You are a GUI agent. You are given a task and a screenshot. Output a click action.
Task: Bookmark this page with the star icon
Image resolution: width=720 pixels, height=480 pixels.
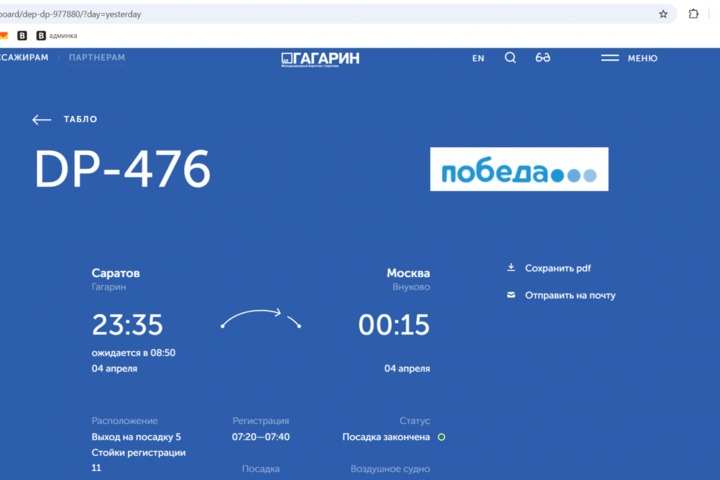(663, 14)
